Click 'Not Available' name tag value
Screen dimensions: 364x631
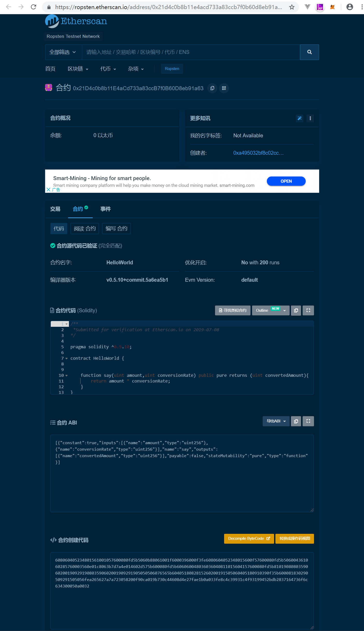[248, 136]
